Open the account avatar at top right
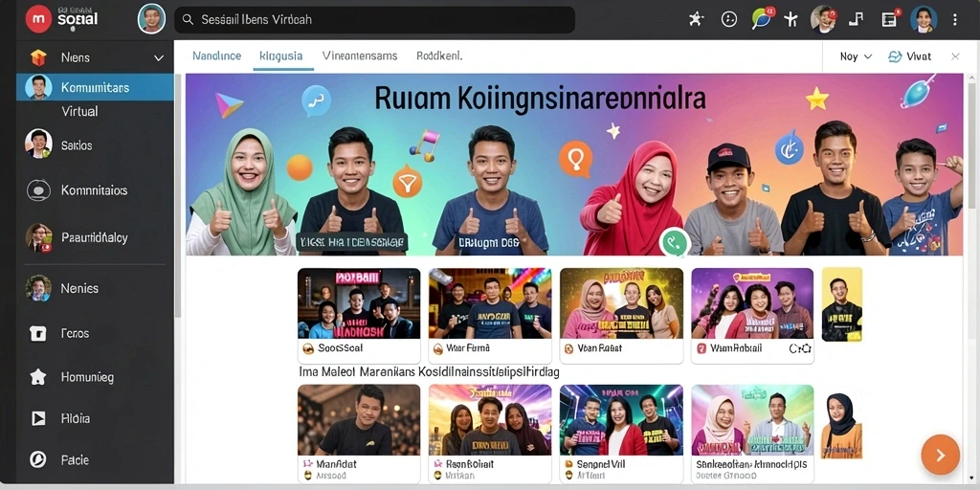This screenshot has width=980, height=490. [924, 19]
